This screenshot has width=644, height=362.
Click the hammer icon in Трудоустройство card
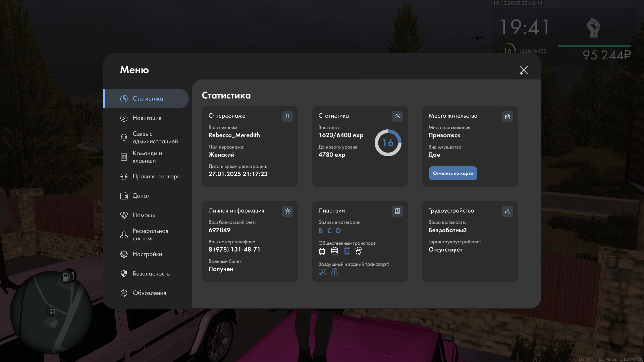tap(507, 211)
